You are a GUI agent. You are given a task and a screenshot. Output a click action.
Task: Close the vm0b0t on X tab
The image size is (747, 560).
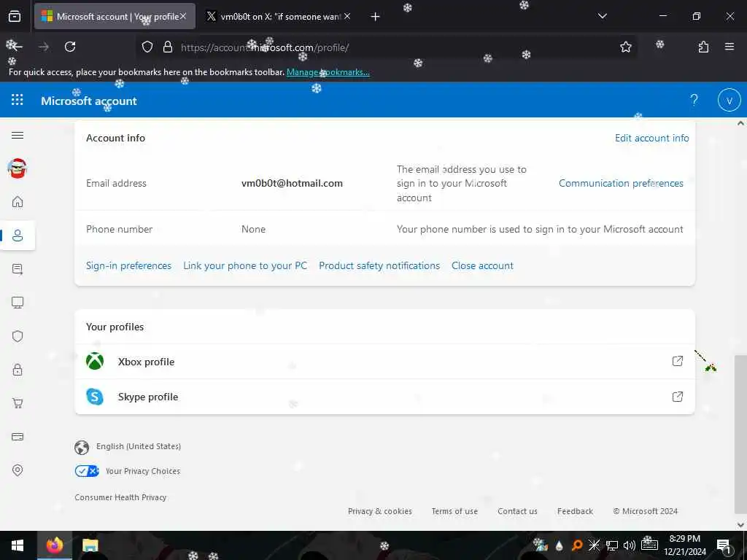[x=347, y=16]
